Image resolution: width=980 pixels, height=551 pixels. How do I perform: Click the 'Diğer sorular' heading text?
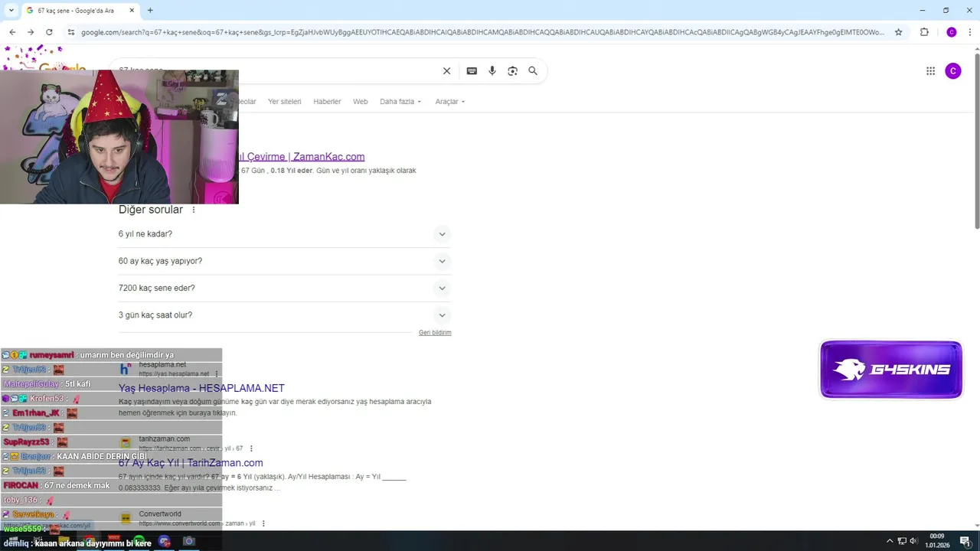pyautogui.click(x=151, y=210)
